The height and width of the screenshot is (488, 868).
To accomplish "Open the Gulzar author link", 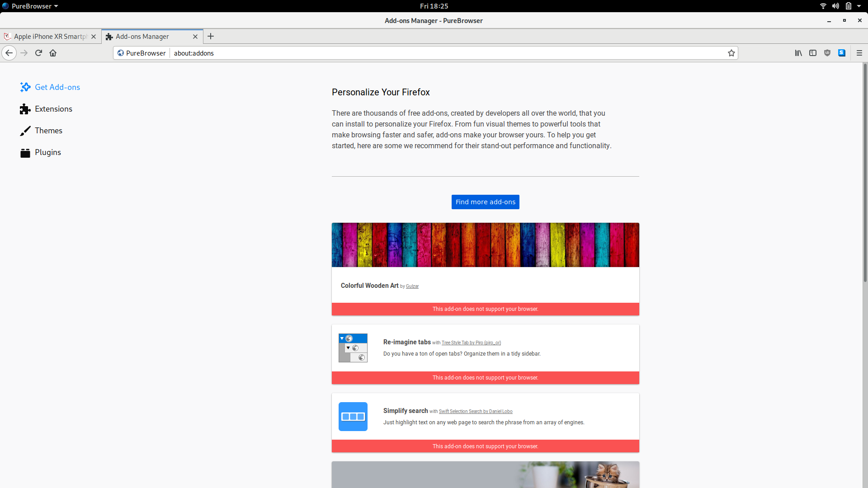I will click(412, 286).
